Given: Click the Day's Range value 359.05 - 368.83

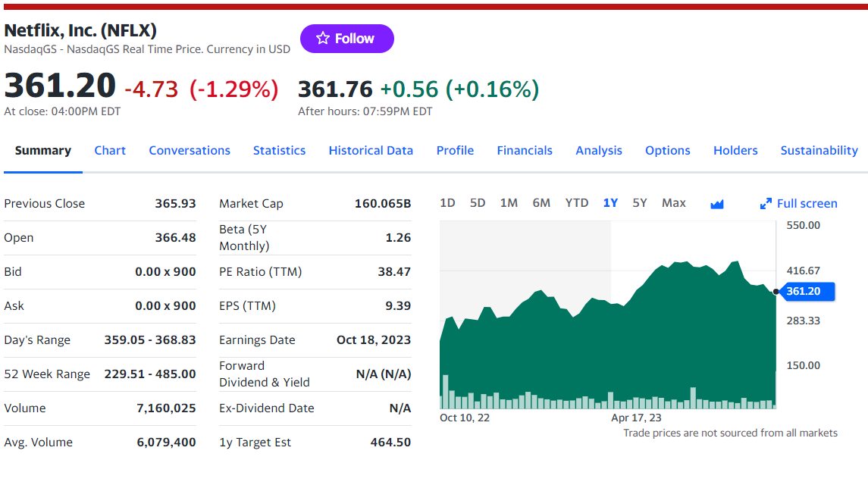Looking at the screenshot, I should click(150, 340).
